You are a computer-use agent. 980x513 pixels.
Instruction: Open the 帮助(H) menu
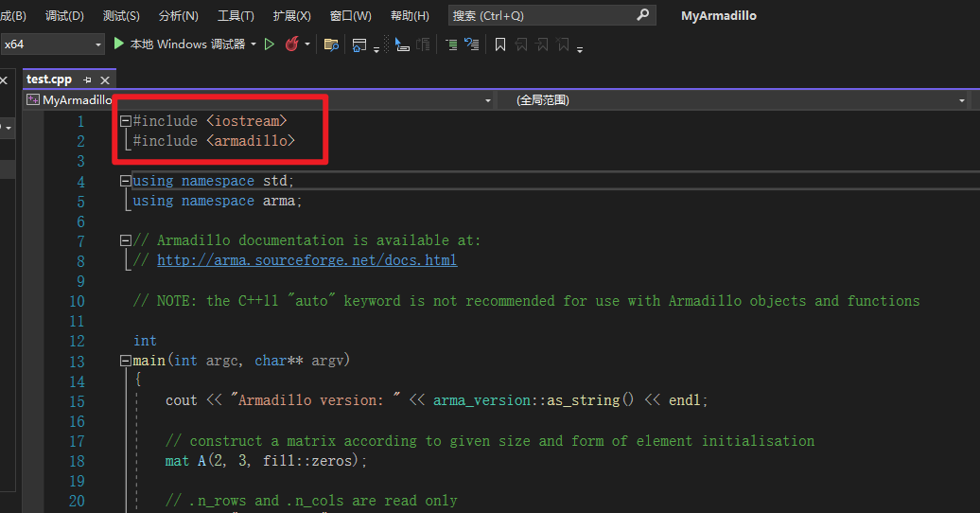coord(410,16)
